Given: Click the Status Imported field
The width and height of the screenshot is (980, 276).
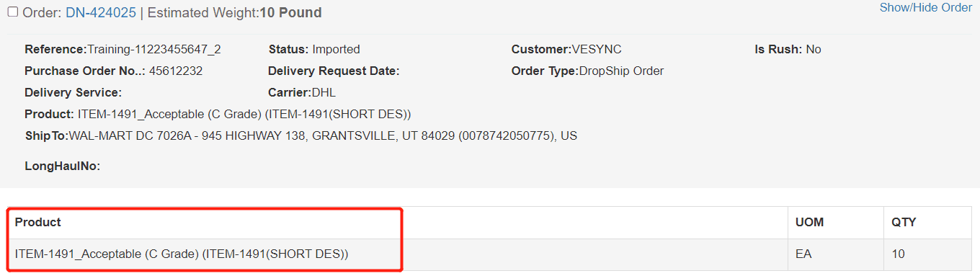Looking at the screenshot, I should (x=314, y=50).
